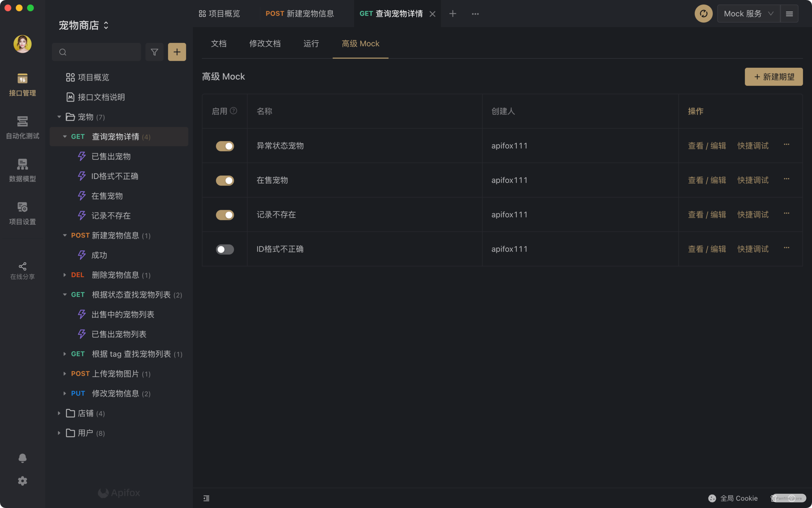
Task: Select 已售出宠物列表 in the sidebar tree
Action: (x=119, y=334)
